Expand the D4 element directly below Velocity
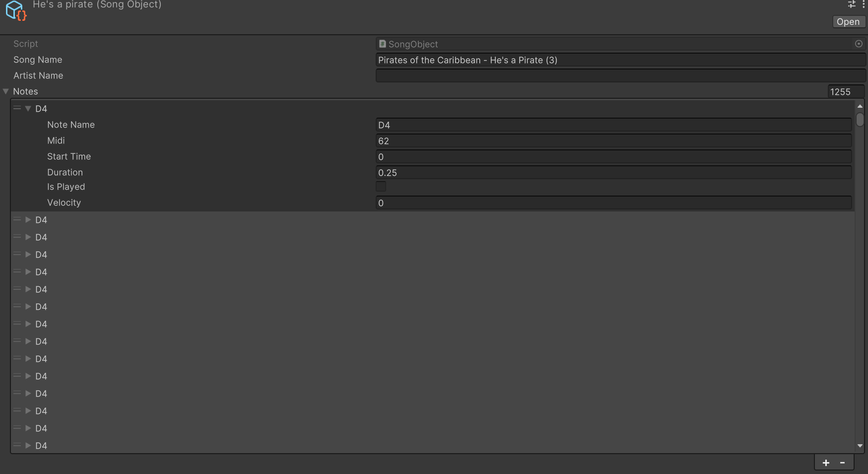Viewport: 868px width, 474px height. [28, 220]
